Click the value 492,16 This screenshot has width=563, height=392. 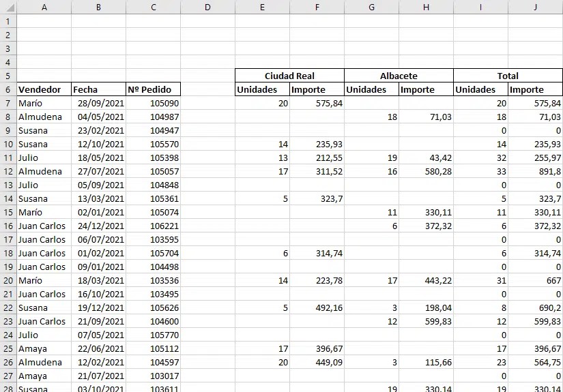click(317, 307)
